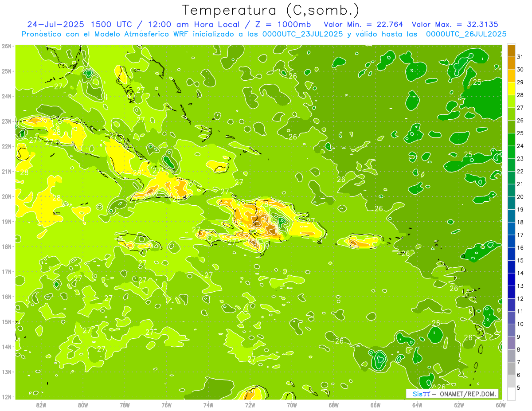Select the green legend swatch between 25 and 26
Screen dimensions: 532x411
511,127
